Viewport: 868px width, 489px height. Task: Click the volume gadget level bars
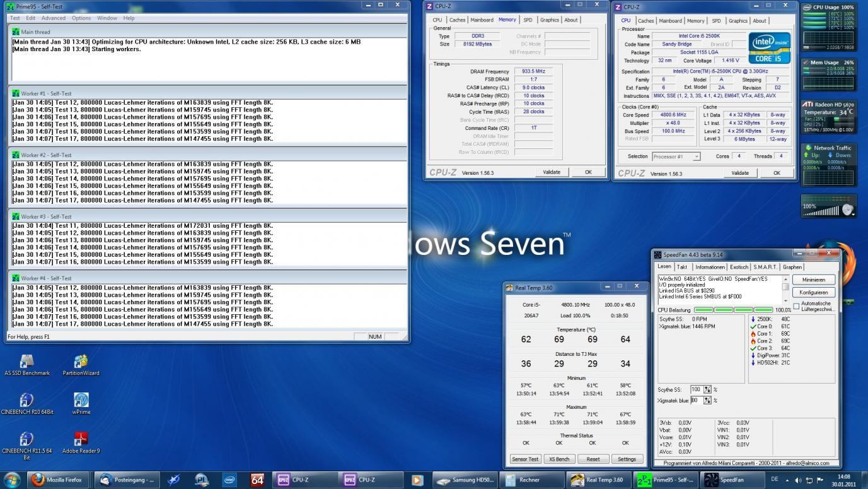pyautogui.click(x=821, y=211)
